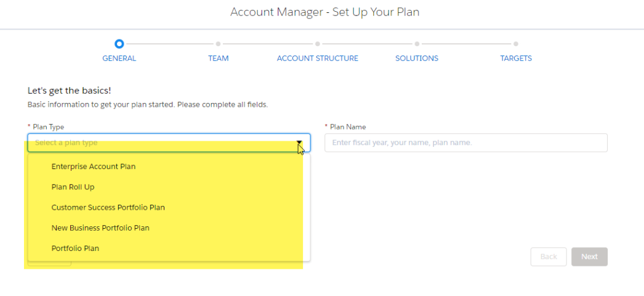Click the TARGETS step dot
This screenshot has width=644, height=296.
516,44
